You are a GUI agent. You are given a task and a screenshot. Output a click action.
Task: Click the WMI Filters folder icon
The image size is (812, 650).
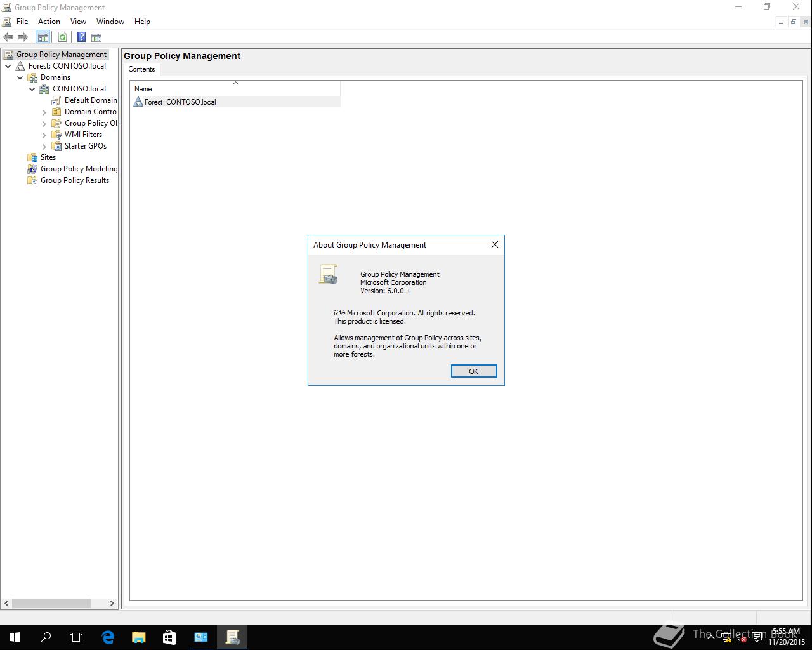[56, 135]
